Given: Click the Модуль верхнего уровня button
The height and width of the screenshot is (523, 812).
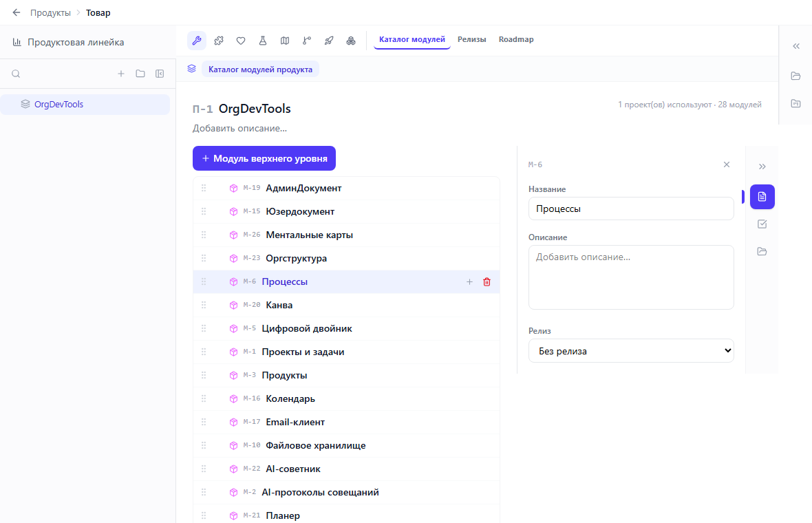Looking at the screenshot, I should pos(264,158).
